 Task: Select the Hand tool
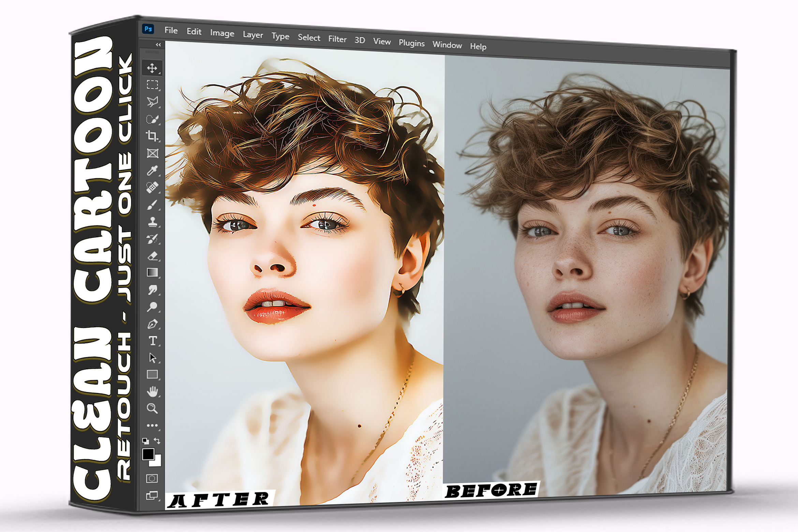click(152, 391)
